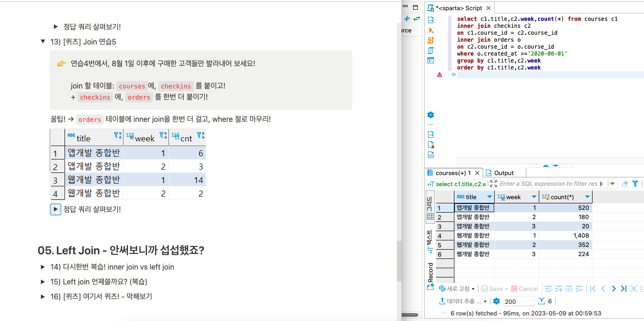Expand '정답 쿼리 살펴보기!' below the result table
Viewport: 644px width, 321px height.
tap(55, 209)
